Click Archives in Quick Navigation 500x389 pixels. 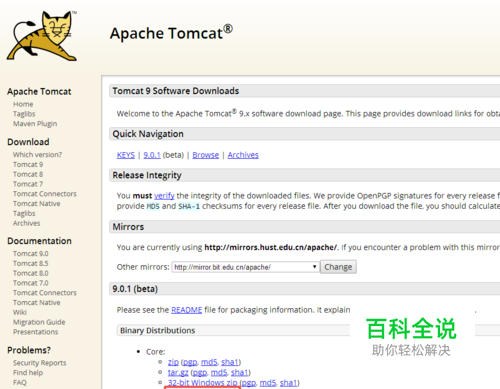[243, 155]
